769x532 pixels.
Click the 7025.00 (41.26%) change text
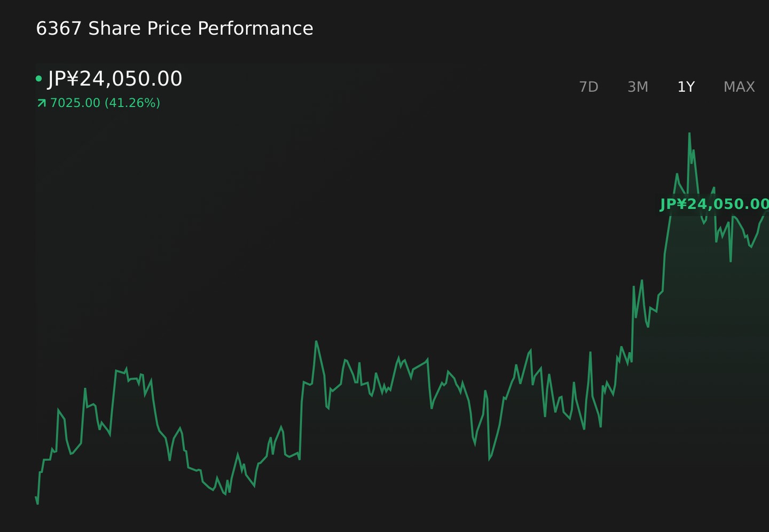(105, 103)
